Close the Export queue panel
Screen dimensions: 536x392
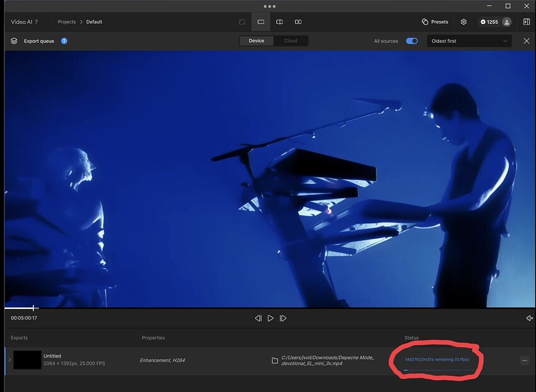pos(527,41)
